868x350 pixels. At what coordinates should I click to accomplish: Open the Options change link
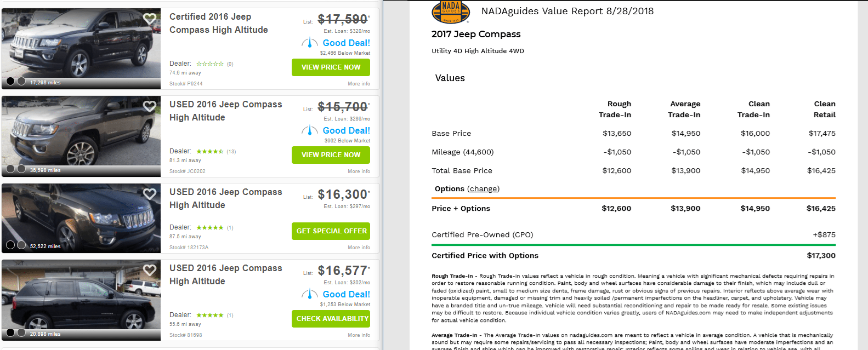pyautogui.click(x=483, y=189)
